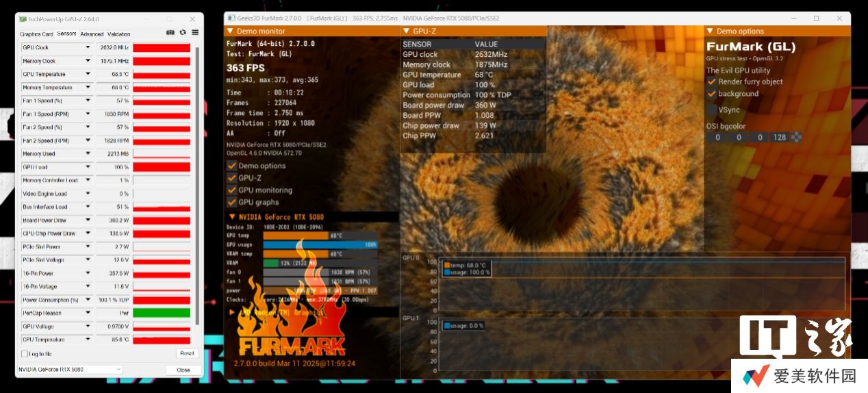Open the Video Engine Load dropdown
This screenshot has height=393, width=868.
(x=88, y=194)
